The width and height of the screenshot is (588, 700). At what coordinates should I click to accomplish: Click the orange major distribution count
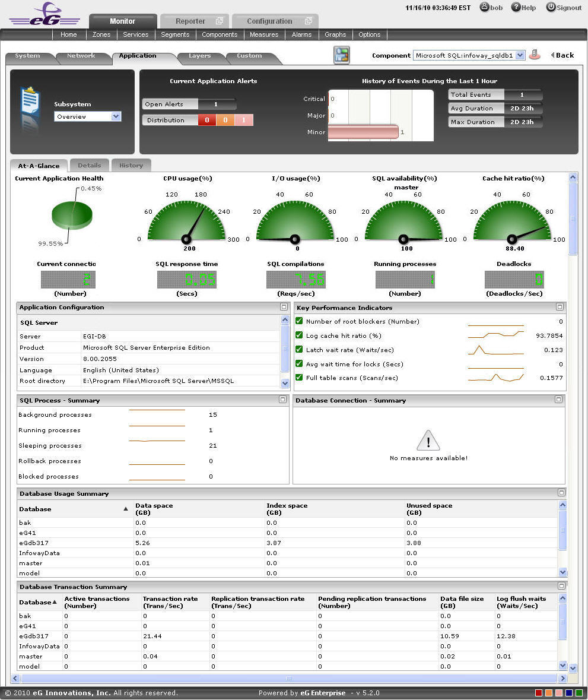point(225,120)
